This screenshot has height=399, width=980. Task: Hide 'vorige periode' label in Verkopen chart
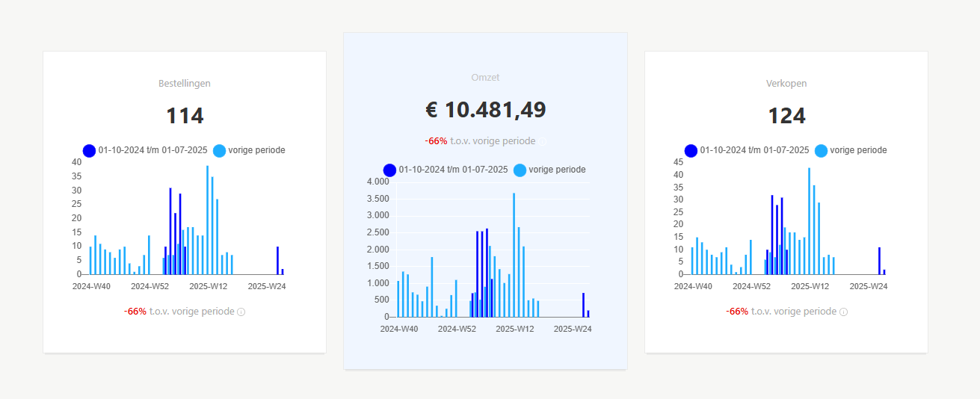[x=858, y=150]
